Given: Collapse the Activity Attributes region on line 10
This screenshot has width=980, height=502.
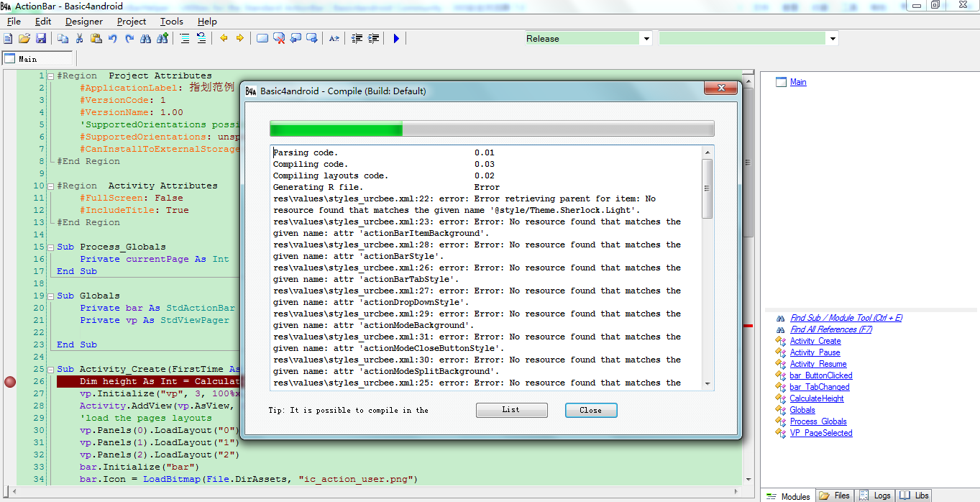Looking at the screenshot, I should (x=51, y=186).
